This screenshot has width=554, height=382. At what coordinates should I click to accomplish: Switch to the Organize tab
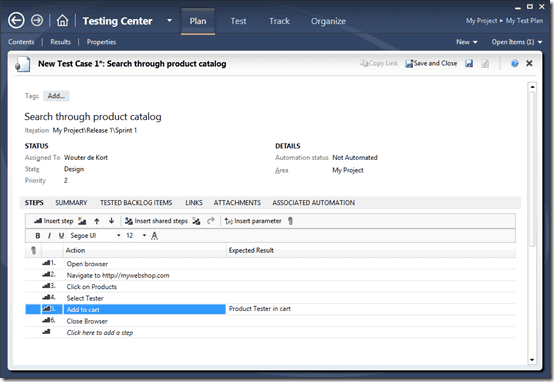328,21
